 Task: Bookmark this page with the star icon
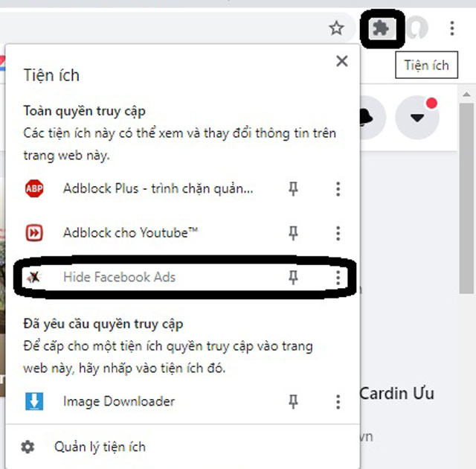tap(337, 28)
